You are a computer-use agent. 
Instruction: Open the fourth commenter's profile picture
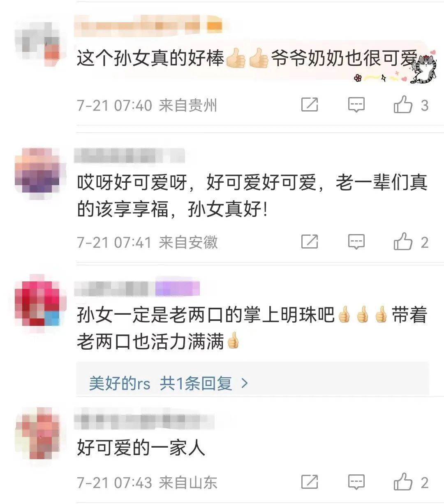click(x=37, y=434)
